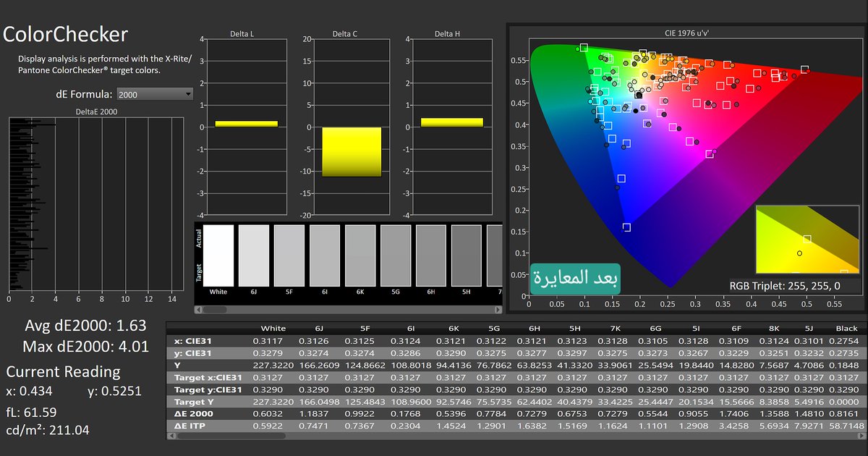Click the 0.1848 Y cell for Black
The image size is (868, 456).
pos(845,366)
